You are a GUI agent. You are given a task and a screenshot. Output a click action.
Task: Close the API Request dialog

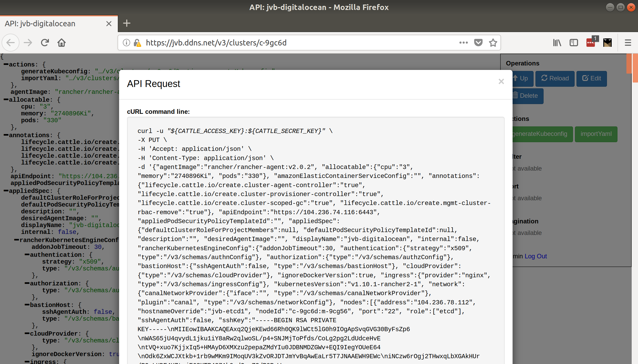(x=501, y=81)
